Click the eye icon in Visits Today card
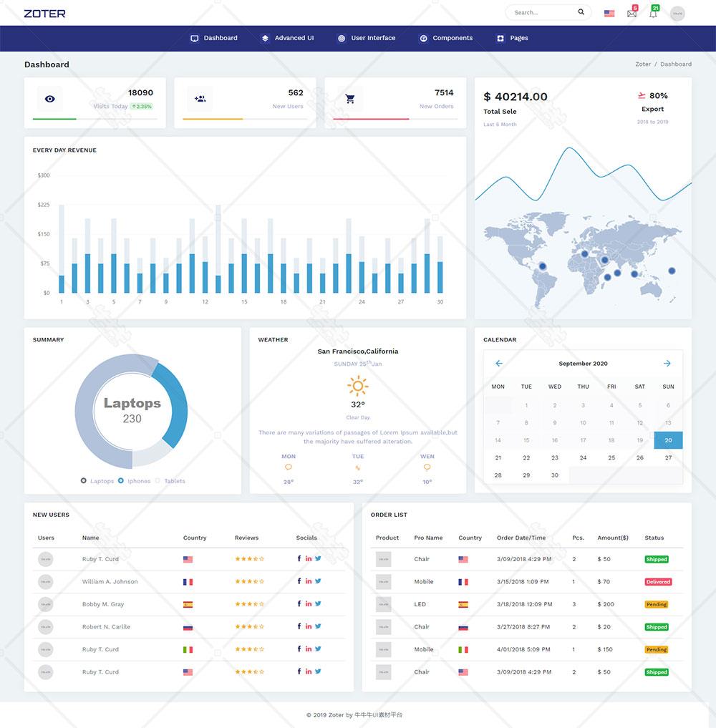The width and height of the screenshot is (716, 728). point(49,99)
